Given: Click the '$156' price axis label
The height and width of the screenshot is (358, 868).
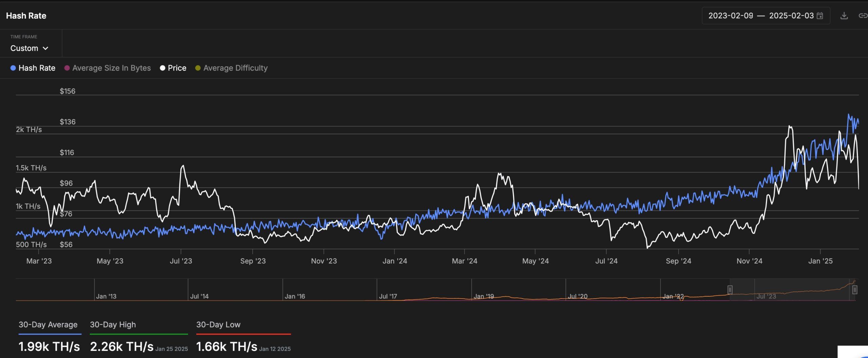Looking at the screenshot, I should tap(67, 91).
